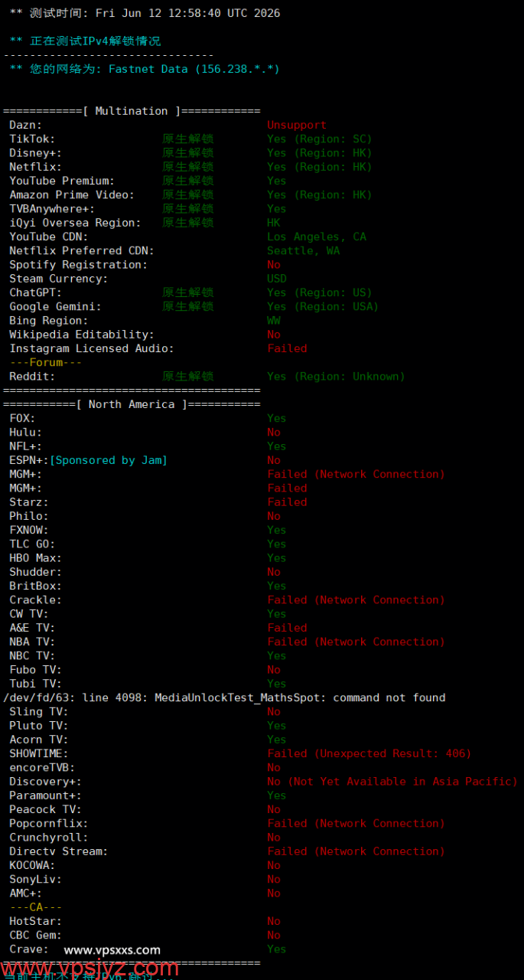Click the 'Shudder:' label
Viewport: 524px width, 980px height.
pos(35,572)
